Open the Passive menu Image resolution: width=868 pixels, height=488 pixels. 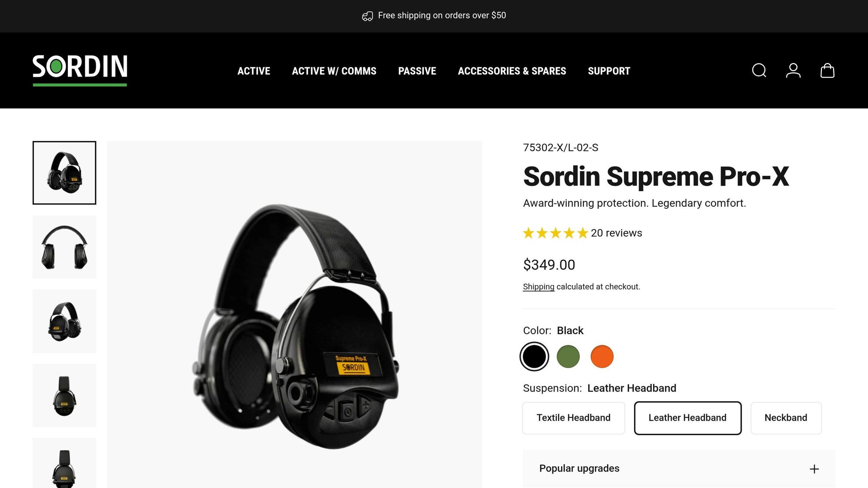coord(417,71)
